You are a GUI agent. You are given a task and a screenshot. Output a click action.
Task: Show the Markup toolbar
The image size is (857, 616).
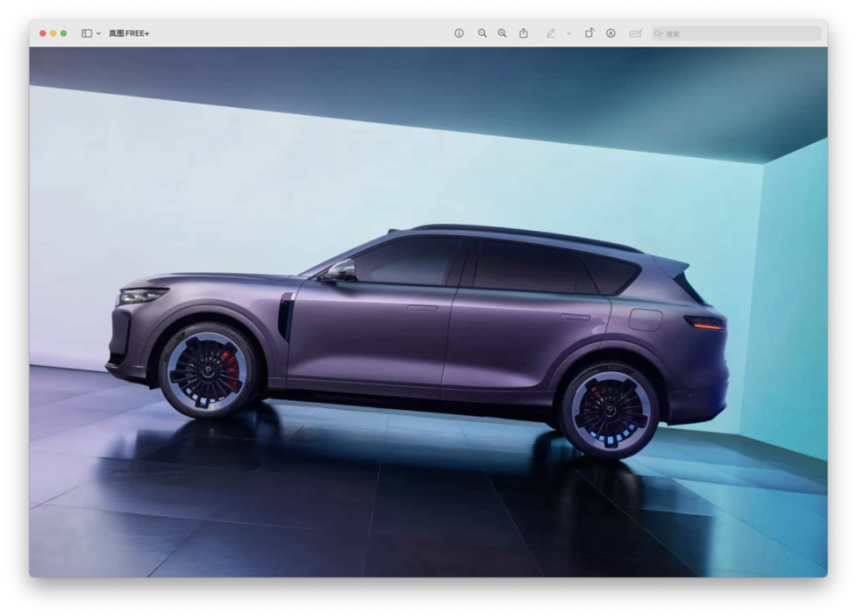[x=611, y=33]
